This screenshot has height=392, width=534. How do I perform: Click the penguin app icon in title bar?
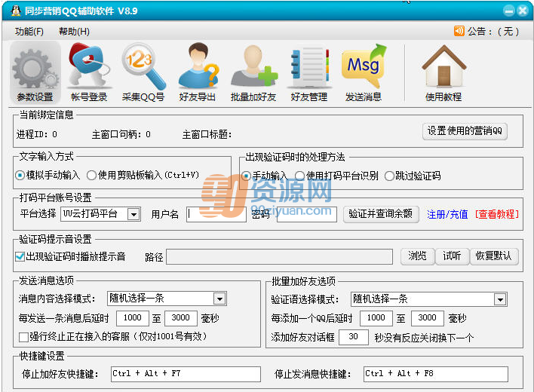(15, 11)
